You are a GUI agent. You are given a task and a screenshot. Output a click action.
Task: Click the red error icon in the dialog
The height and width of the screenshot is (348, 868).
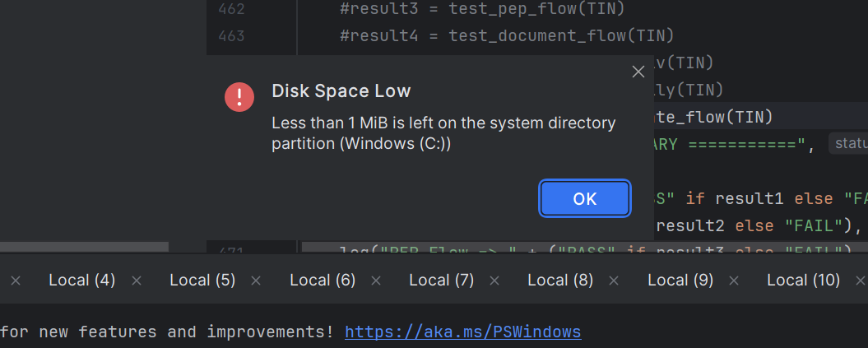pyautogui.click(x=239, y=97)
